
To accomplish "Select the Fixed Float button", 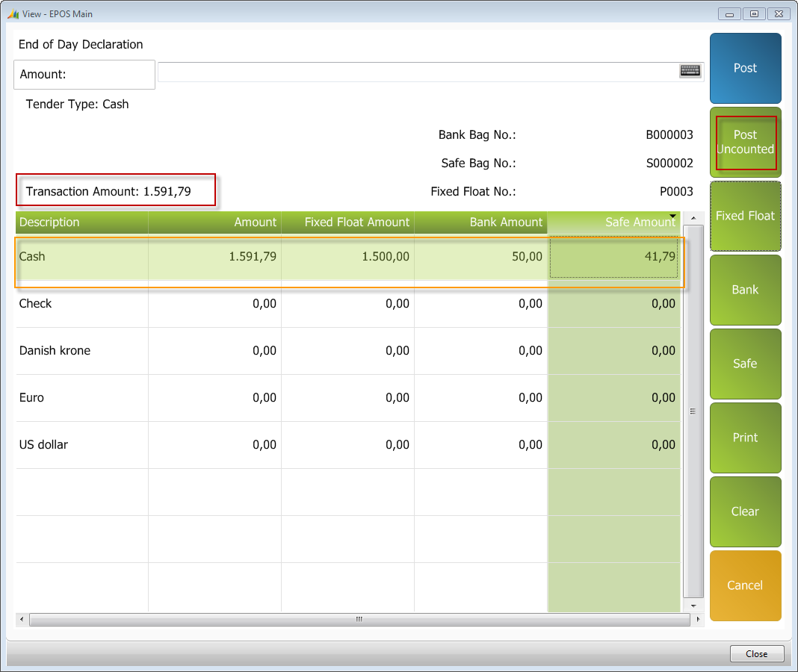I will click(x=745, y=216).
